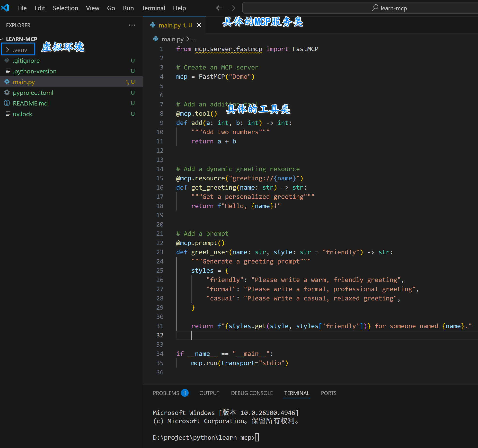Screen dimensions: 478x448
Task: Open the .python-version file
Action: tap(35, 71)
